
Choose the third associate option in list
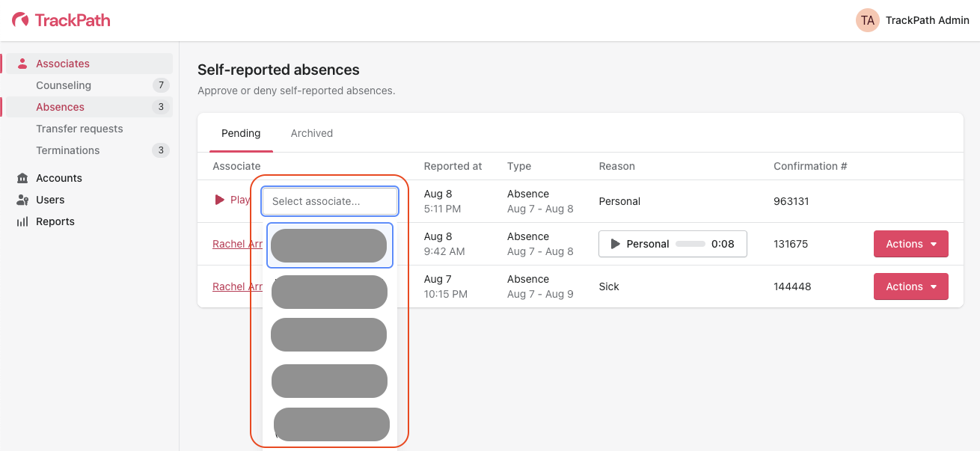[x=329, y=334]
